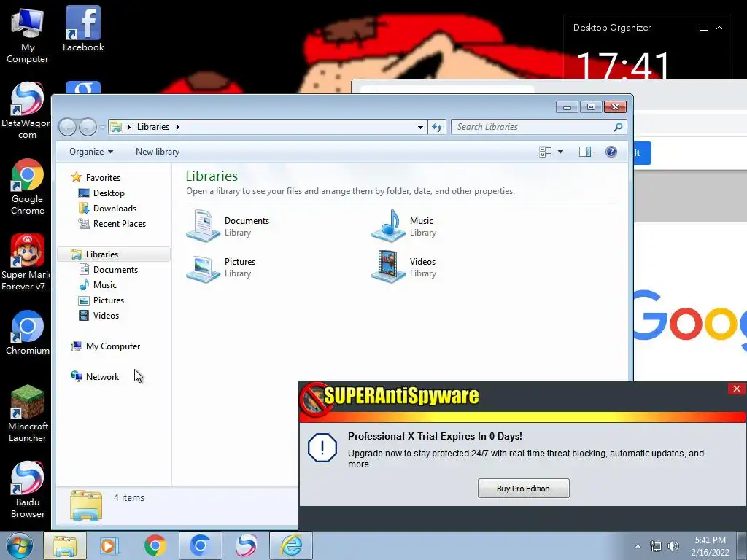747x560 pixels.
Task: Open Internet Explorer taskbar icon
Action: point(291,545)
